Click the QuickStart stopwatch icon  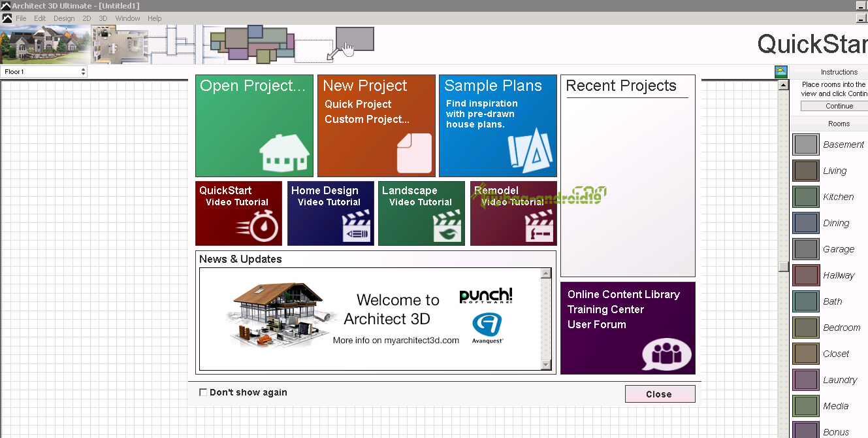[257, 227]
